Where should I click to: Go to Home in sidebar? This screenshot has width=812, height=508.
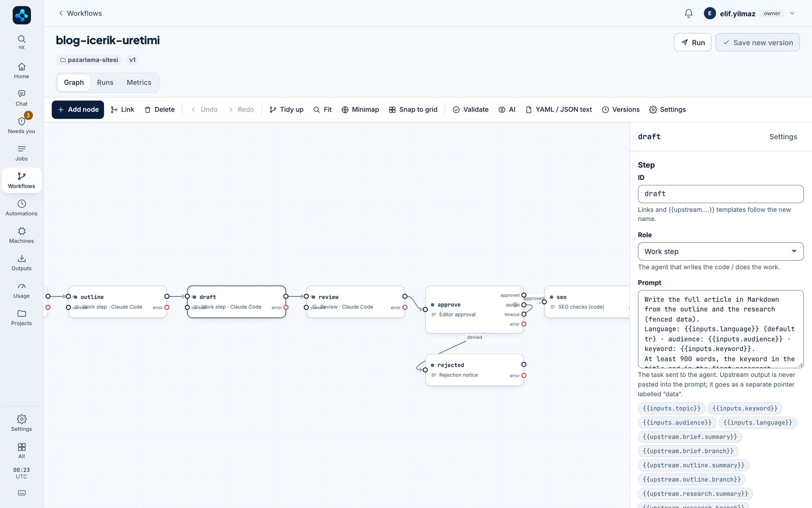click(x=22, y=71)
